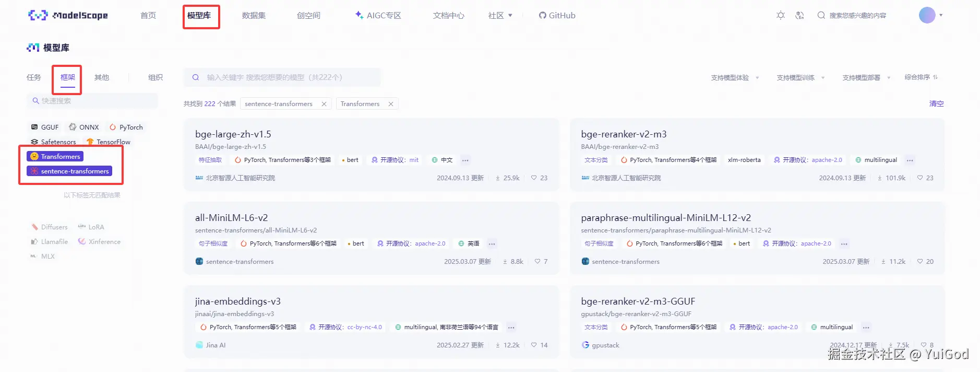
Task: Select the ONNX framework tag
Action: (x=84, y=127)
